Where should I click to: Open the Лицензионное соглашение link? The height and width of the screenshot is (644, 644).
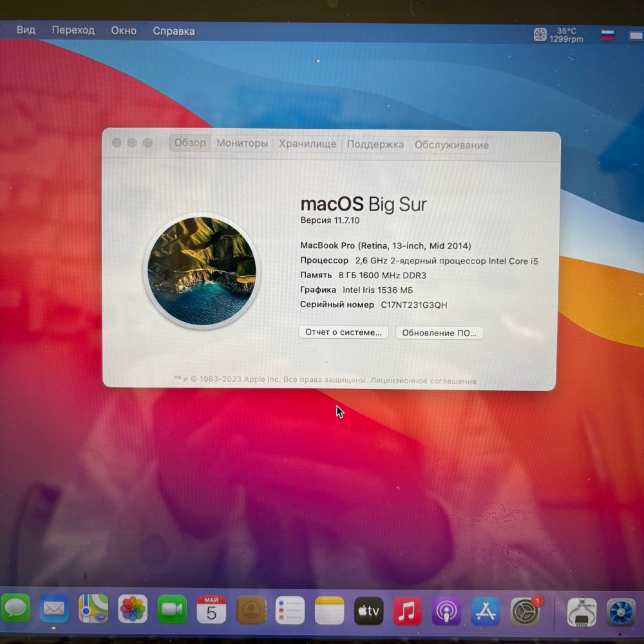pos(424,381)
